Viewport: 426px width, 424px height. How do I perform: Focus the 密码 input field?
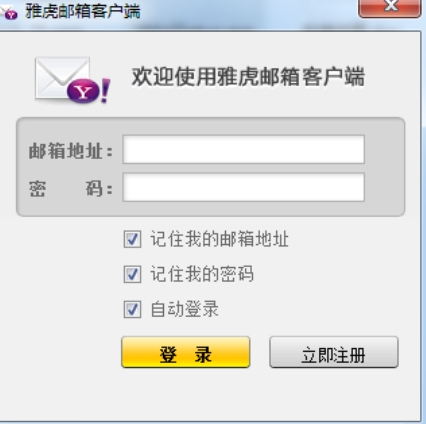244,187
